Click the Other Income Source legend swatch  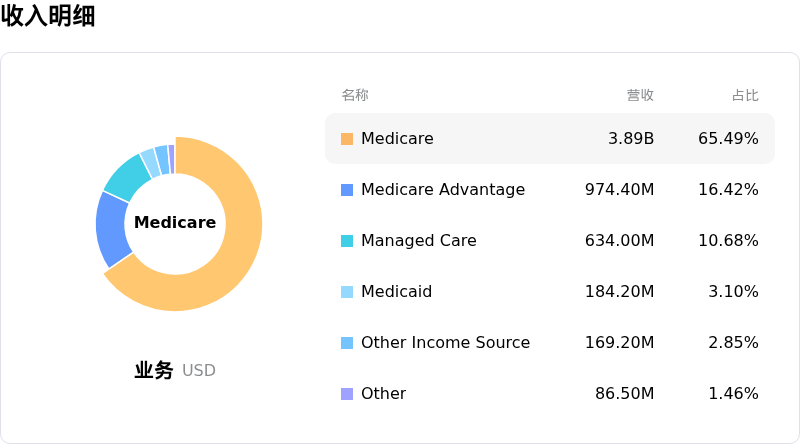347,343
